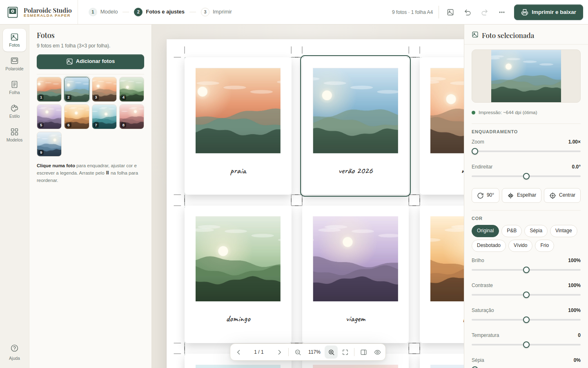Image resolution: width=588 pixels, height=368 pixels.
Task: Click Adicionar fotos button
Action: pos(90,62)
